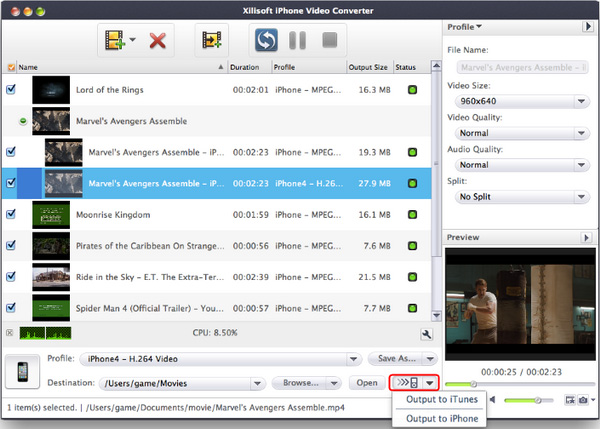Open the Audio Quality Normal dropdown
Viewport: 600px width, 429px height.
tap(522, 165)
